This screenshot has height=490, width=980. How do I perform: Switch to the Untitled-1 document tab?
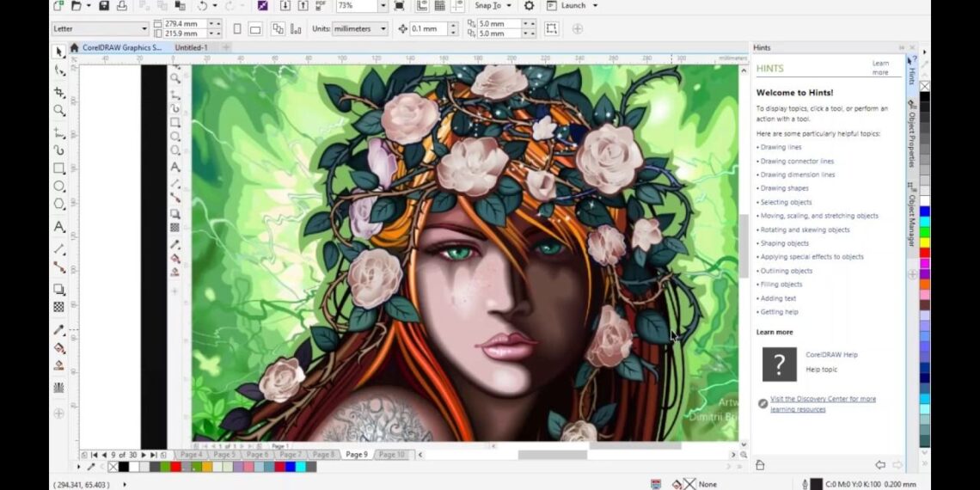coord(191,47)
